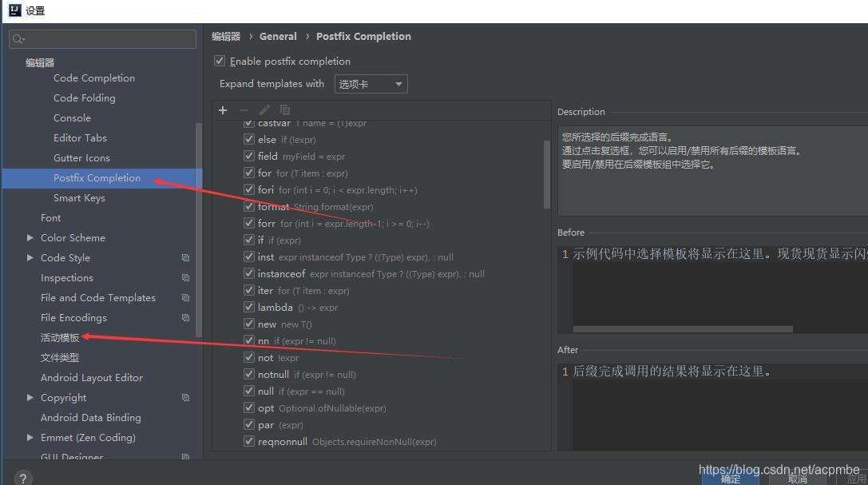Click the 取消 (Cancel) button
The image size is (868, 485).
(797, 479)
